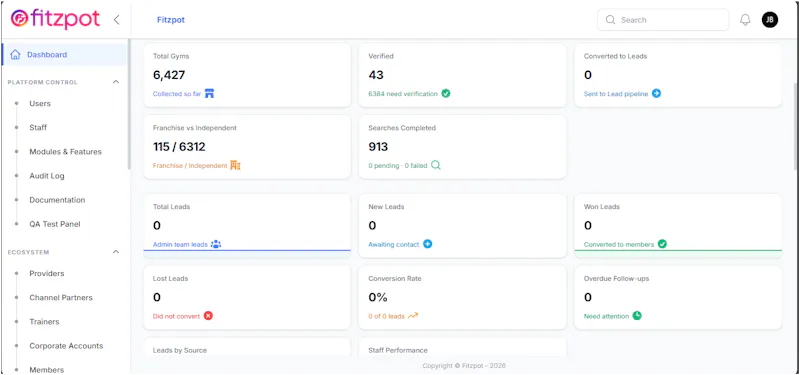Collapse the Platform Control section
The height and width of the screenshot is (375, 800).
click(x=116, y=82)
